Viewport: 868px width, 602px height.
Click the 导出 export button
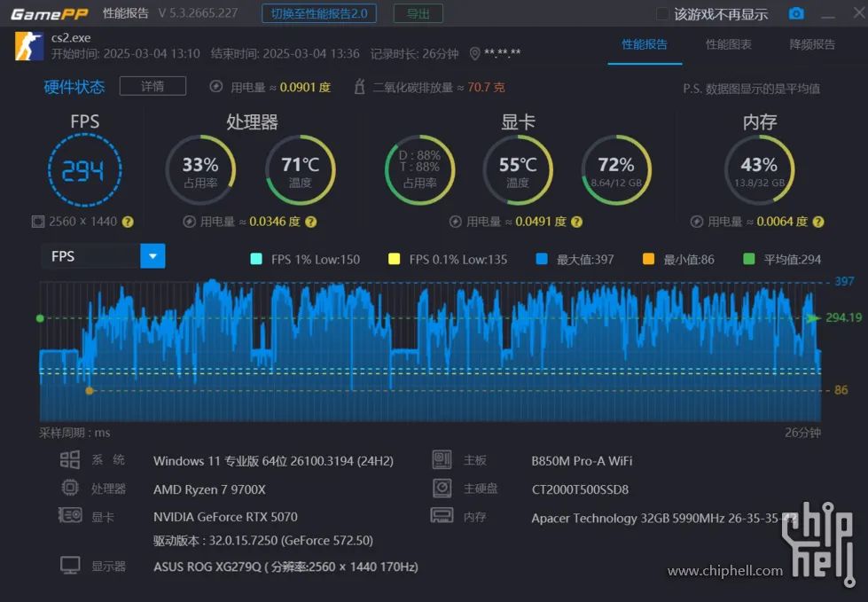click(x=418, y=13)
